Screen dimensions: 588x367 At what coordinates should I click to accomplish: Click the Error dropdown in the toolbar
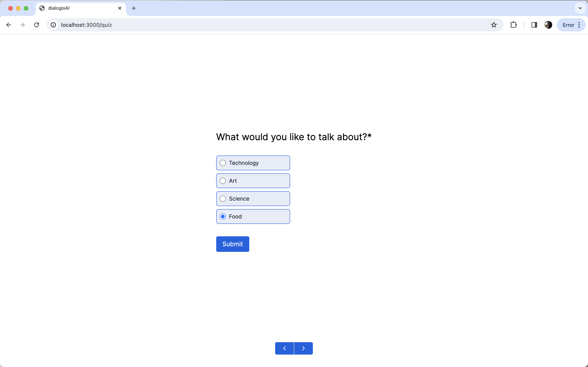pyautogui.click(x=569, y=25)
